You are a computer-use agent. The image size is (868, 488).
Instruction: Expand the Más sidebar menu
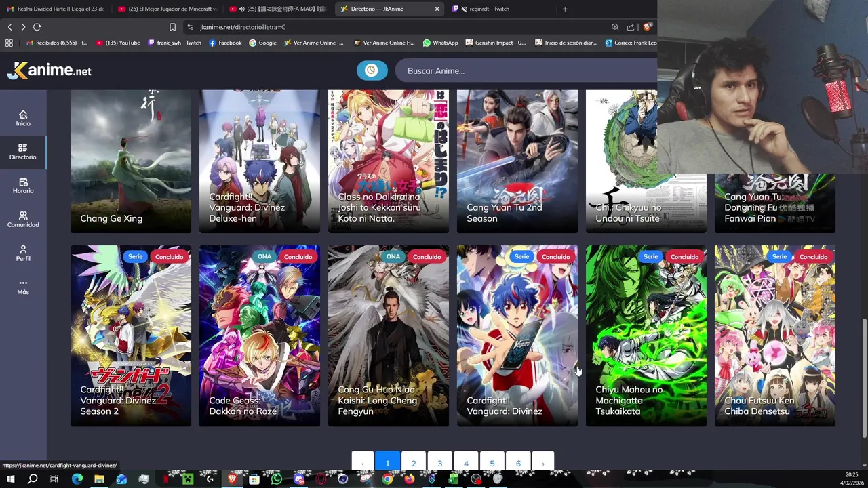tap(23, 287)
